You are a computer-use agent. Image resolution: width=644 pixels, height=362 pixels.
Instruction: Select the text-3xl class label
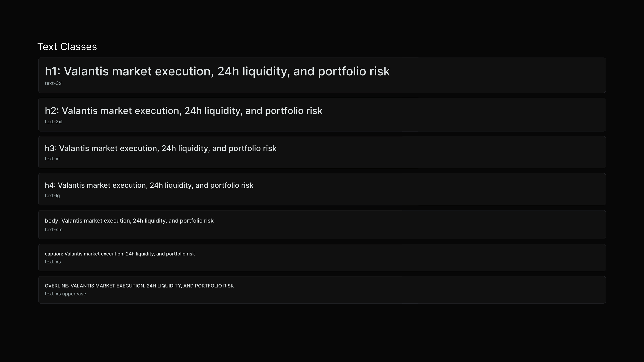point(54,83)
